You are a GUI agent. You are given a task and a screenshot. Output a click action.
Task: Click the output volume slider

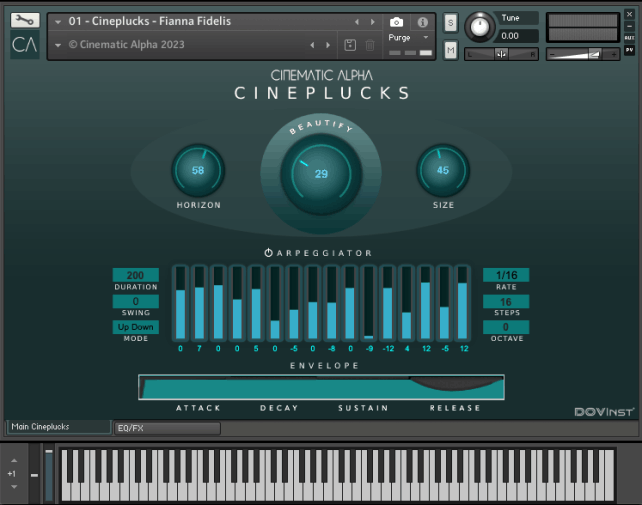click(x=583, y=54)
